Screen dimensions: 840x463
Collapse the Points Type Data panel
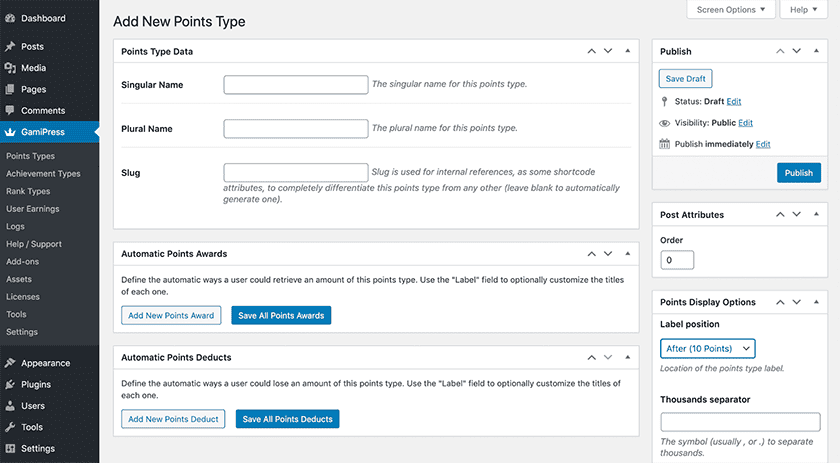(627, 51)
